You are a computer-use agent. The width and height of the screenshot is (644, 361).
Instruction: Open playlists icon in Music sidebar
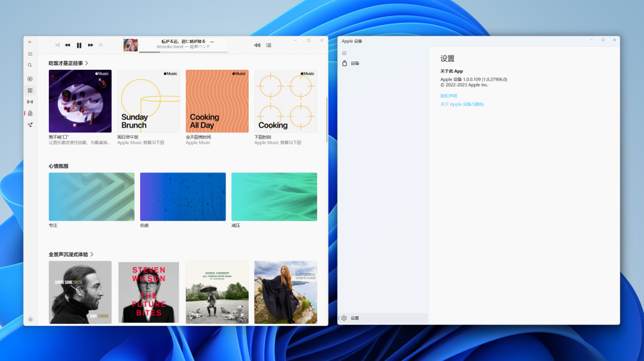pos(30,125)
